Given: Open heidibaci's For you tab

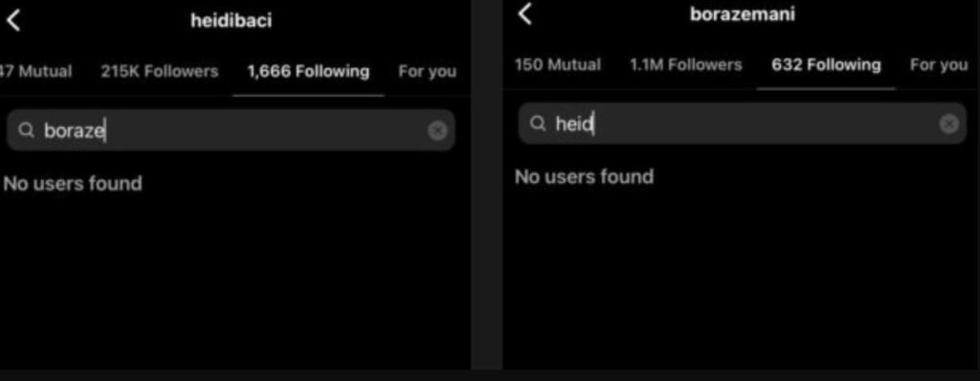Looking at the screenshot, I should (x=428, y=71).
